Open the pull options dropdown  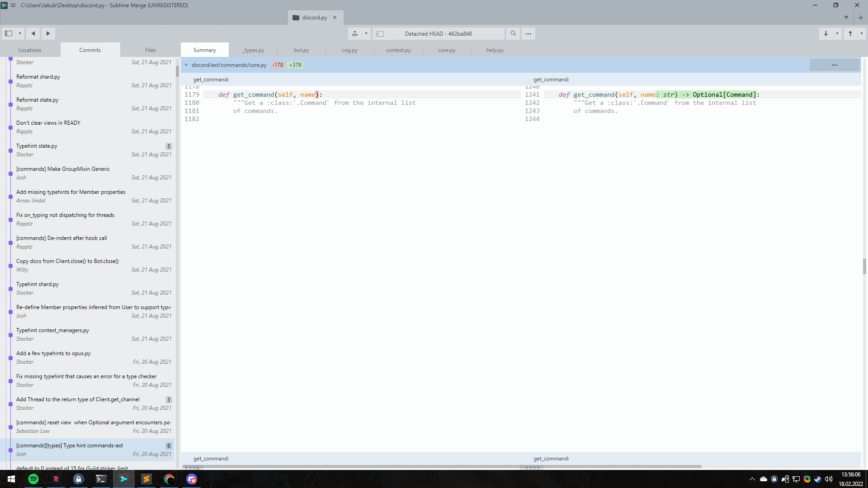(837, 33)
